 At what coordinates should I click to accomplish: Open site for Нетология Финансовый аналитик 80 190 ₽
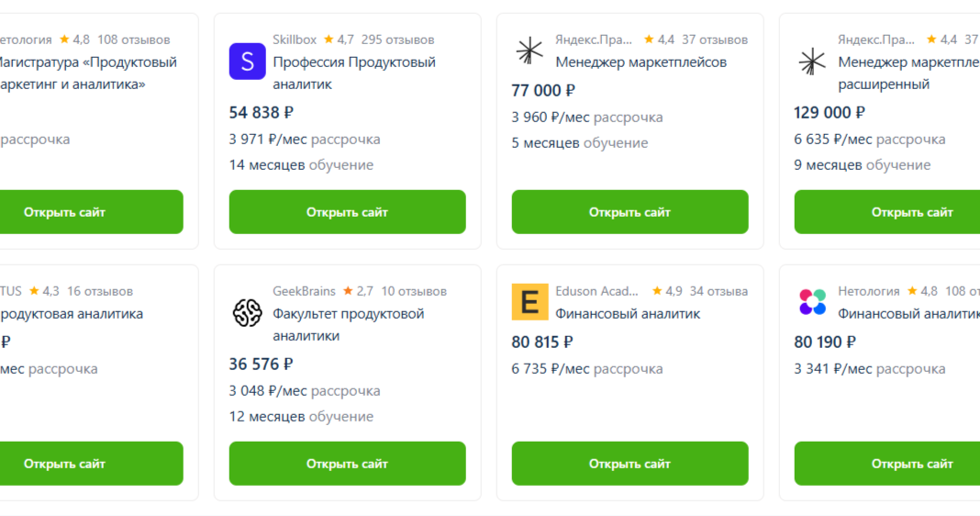[887, 464]
